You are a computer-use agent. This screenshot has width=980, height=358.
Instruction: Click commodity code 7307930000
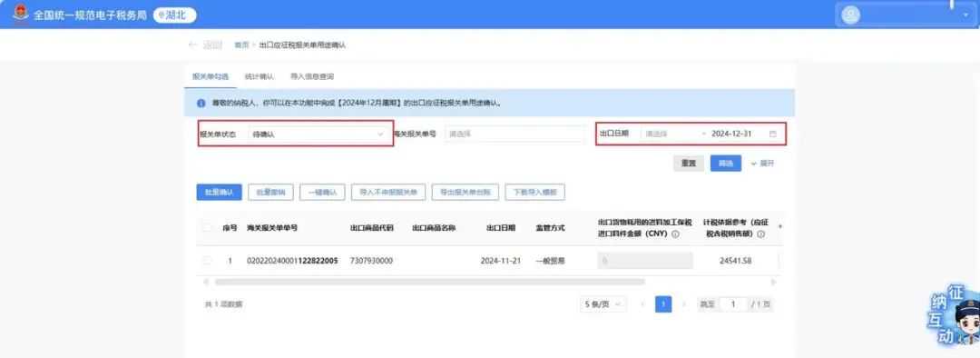tap(371, 261)
